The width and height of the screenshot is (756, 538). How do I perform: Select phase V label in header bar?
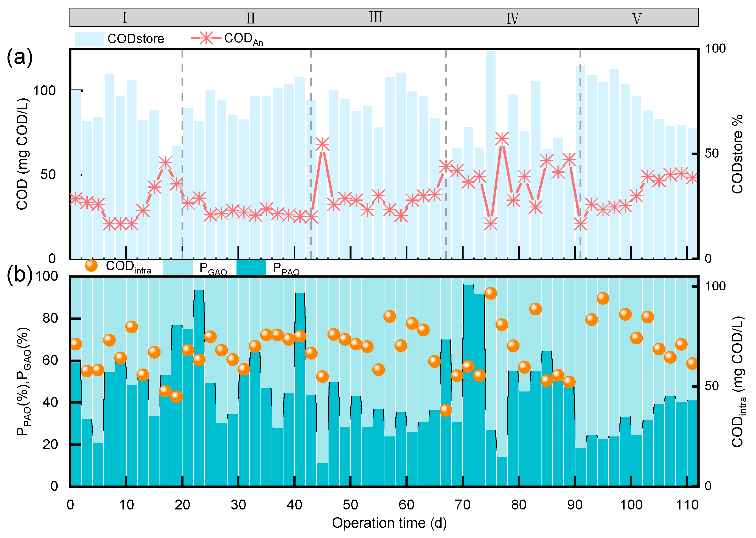point(636,19)
